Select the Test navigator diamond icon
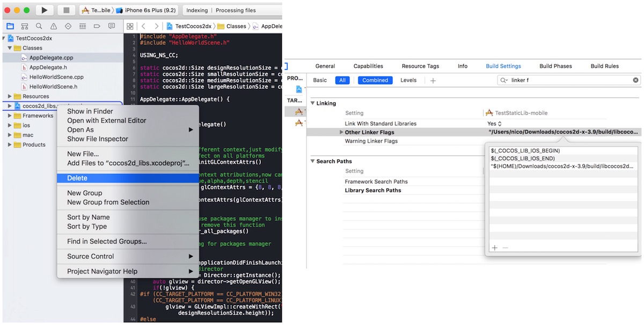Viewport: 644px width, 325px height. (68, 26)
